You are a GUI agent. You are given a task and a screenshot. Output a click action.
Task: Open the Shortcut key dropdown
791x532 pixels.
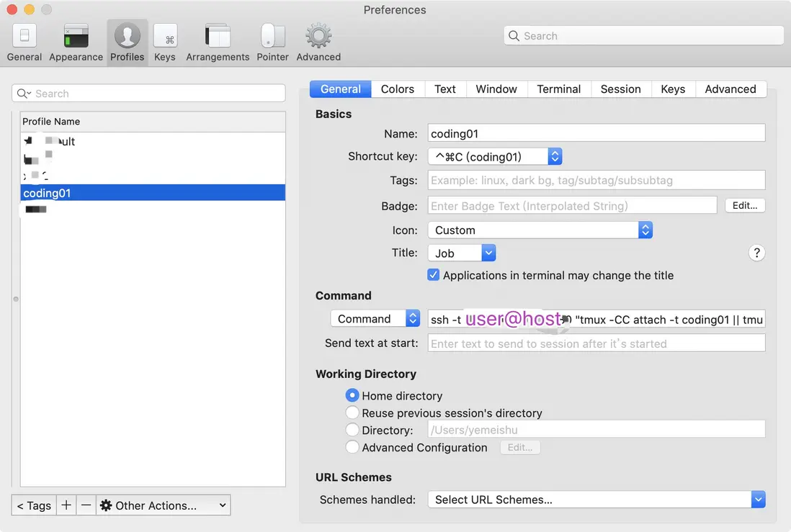[495, 156]
